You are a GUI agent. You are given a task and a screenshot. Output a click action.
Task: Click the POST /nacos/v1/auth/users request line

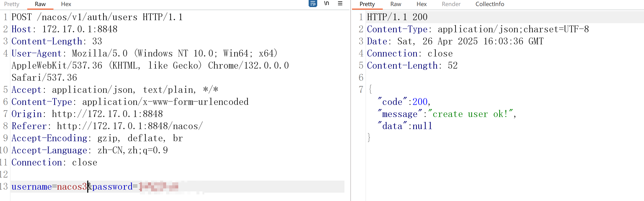(97, 17)
